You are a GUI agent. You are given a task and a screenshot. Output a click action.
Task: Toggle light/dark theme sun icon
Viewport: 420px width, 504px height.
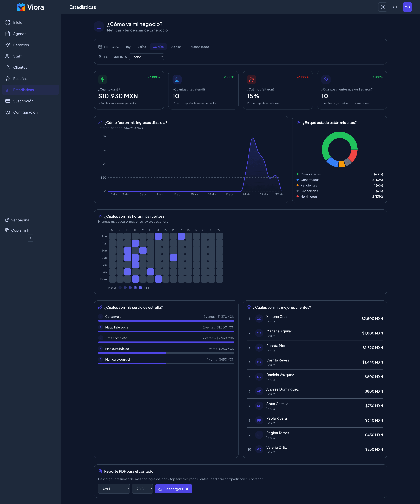383,7
